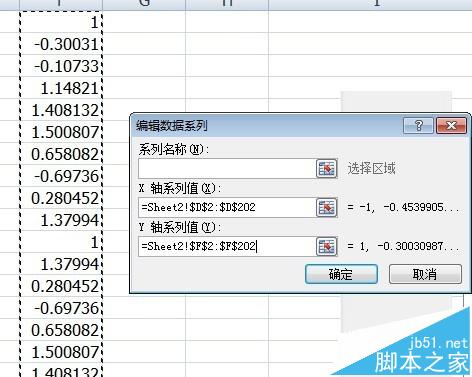Click the range selector icon for Y axis values
Image resolution: width=472 pixels, height=377 pixels.
tap(326, 246)
